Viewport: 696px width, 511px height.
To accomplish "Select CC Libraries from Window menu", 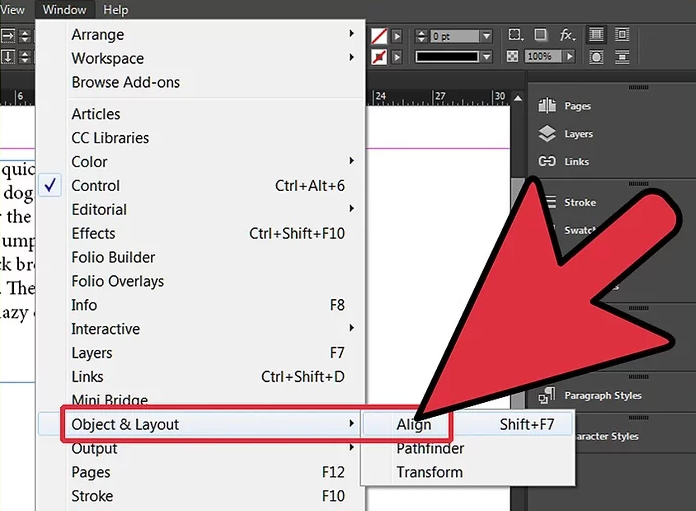I will pos(110,138).
